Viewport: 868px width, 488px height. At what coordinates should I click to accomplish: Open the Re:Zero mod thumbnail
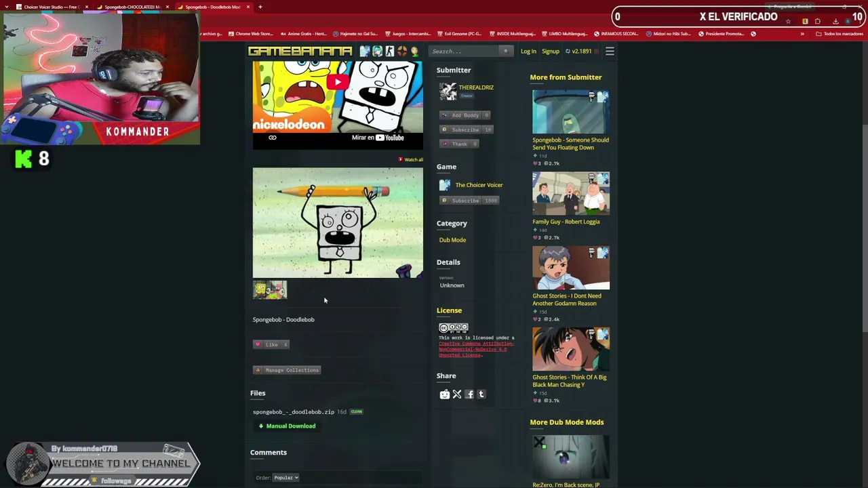point(571,457)
